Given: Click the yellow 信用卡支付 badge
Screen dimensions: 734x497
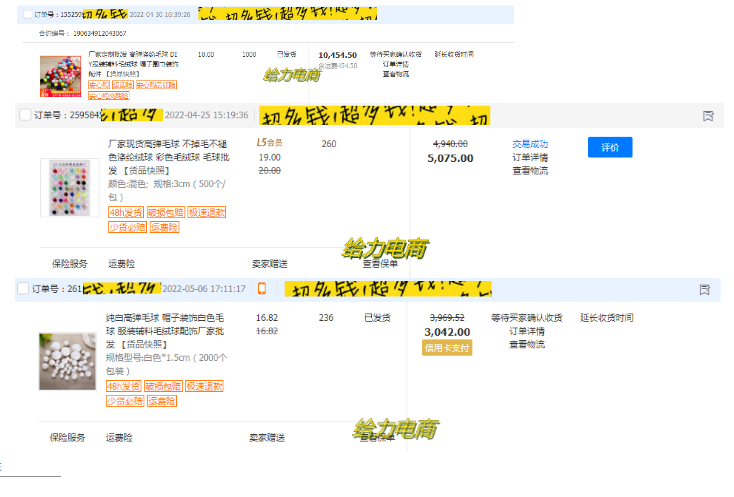Looking at the screenshot, I should (447, 348).
